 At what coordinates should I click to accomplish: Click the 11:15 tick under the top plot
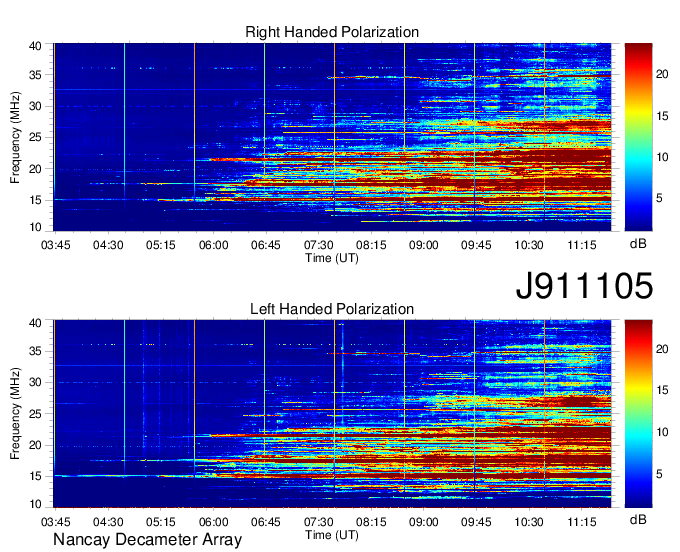(x=582, y=245)
